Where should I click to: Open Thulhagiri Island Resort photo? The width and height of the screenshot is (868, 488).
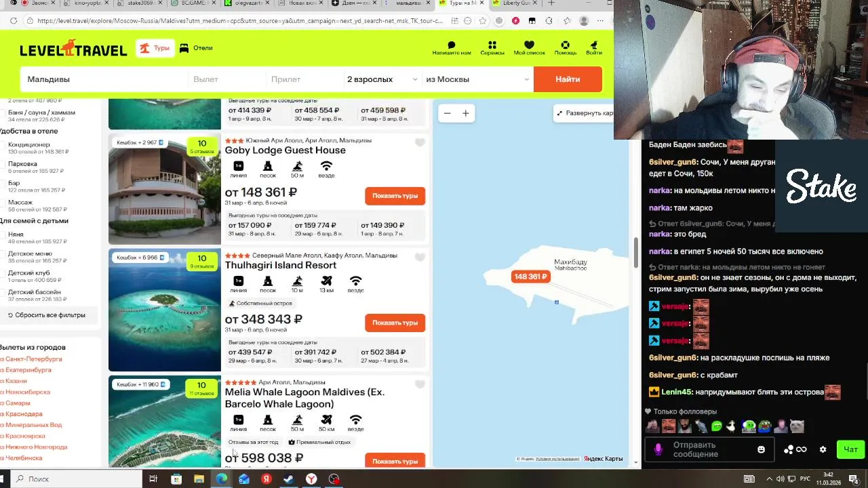click(165, 310)
